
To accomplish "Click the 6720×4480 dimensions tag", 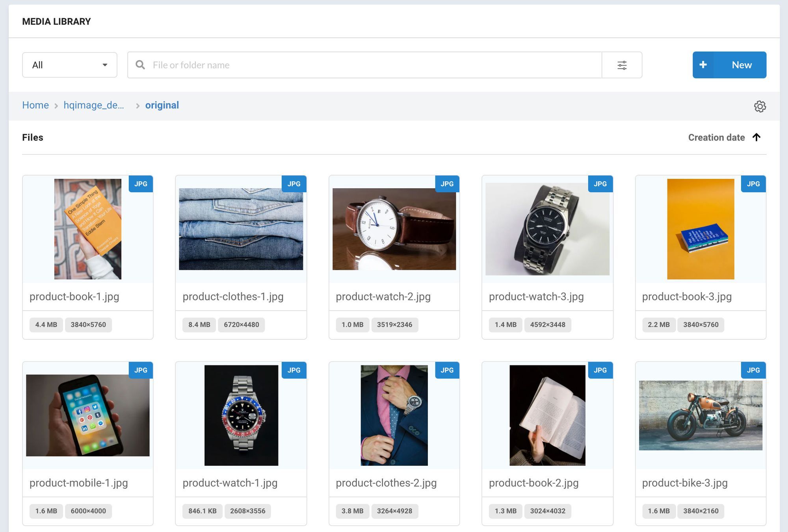I will coord(242,325).
